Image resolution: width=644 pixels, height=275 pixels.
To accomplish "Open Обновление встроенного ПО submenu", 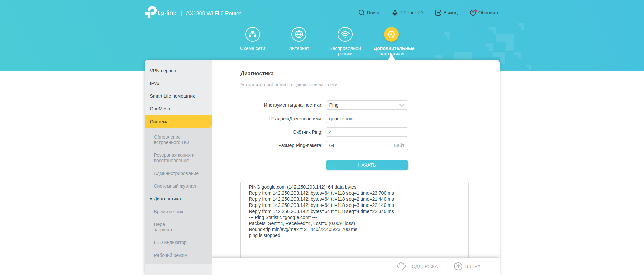I will (171, 140).
